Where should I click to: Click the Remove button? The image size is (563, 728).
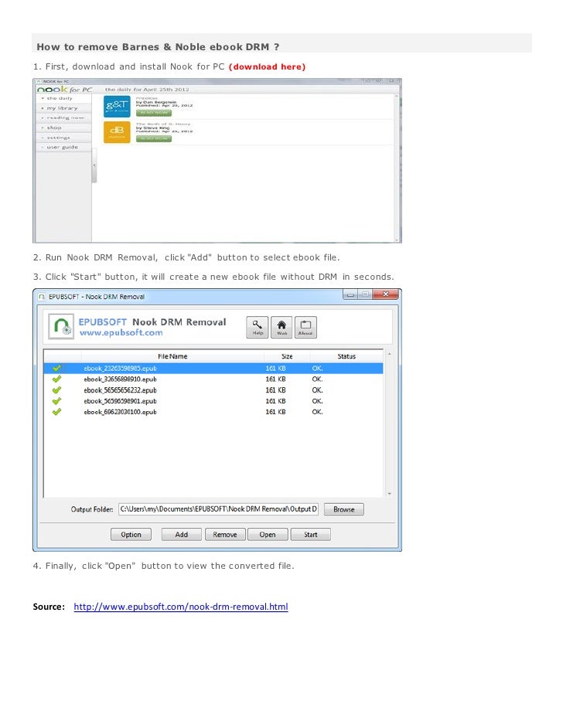click(x=225, y=534)
